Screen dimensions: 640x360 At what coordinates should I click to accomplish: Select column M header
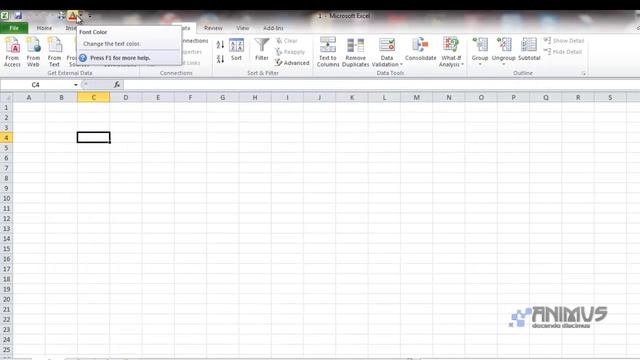coord(416,98)
